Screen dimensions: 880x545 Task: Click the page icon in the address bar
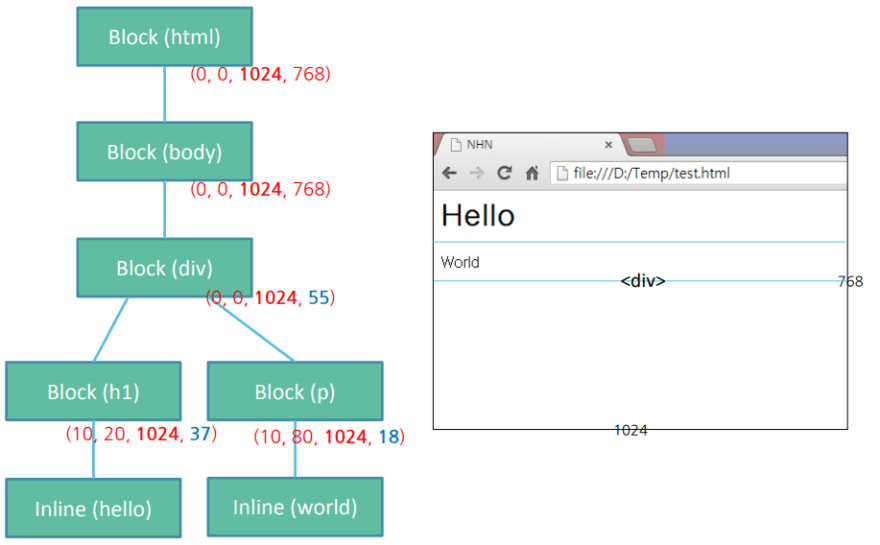563,173
